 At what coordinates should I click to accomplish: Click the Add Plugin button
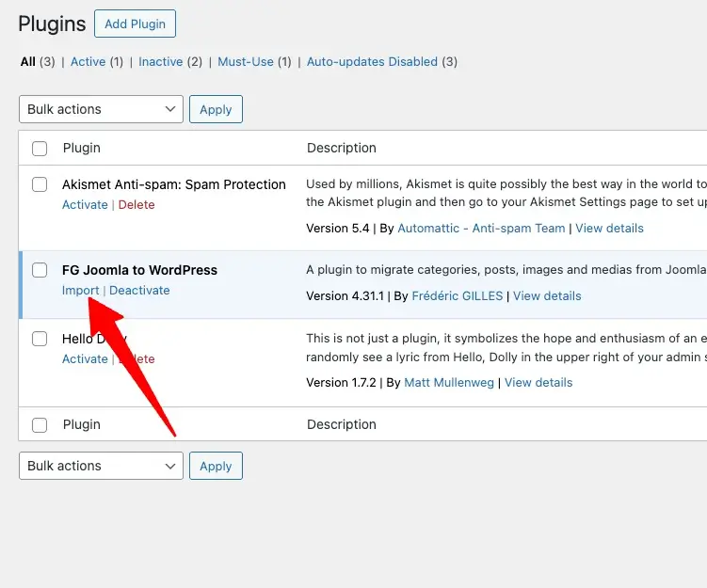(x=135, y=24)
